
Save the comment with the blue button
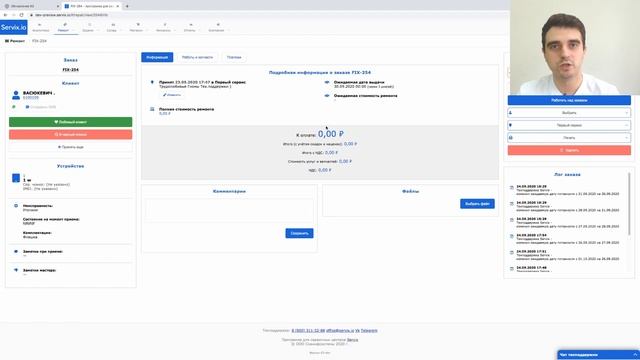[x=299, y=233]
